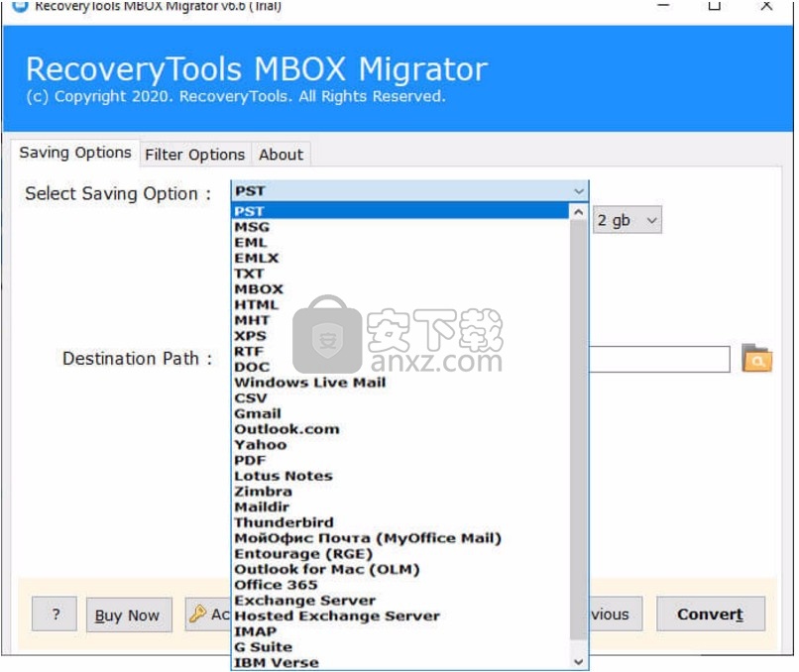Image resolution: width=799 pixels, height=672 pixels.
Task: Collapse the Select Saving Option combo box
Action: coord(578,191)
